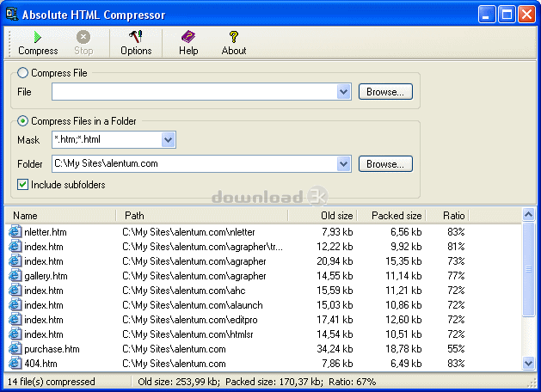541x392 pixels.
Task: Click the scroll down arrow of the file list
Action: (x=528, y=363)
